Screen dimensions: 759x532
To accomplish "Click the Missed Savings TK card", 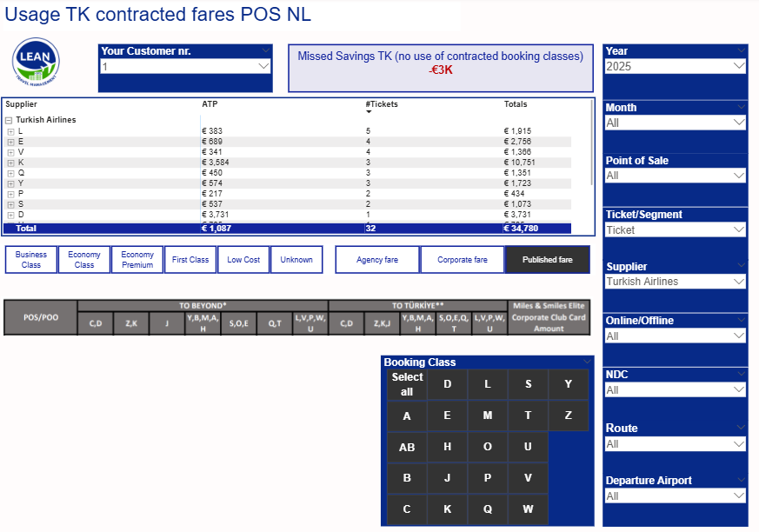I will point(441,69).
